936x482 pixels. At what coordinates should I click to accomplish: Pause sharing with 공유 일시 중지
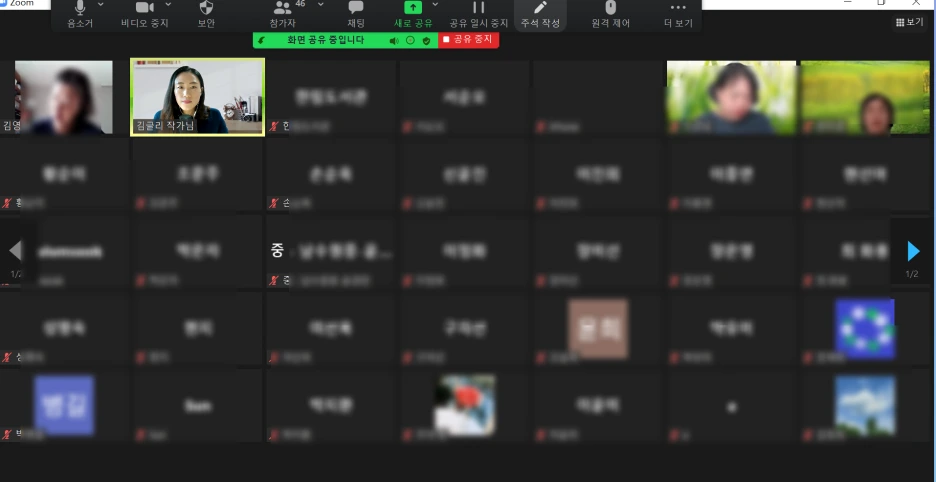(479, 15)
